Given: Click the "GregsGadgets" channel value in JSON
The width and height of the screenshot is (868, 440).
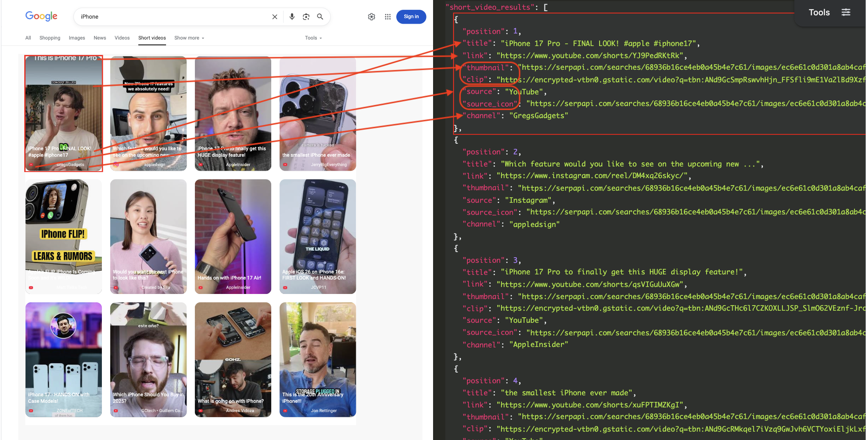Looking at the screenshot, I should point(539,116).
